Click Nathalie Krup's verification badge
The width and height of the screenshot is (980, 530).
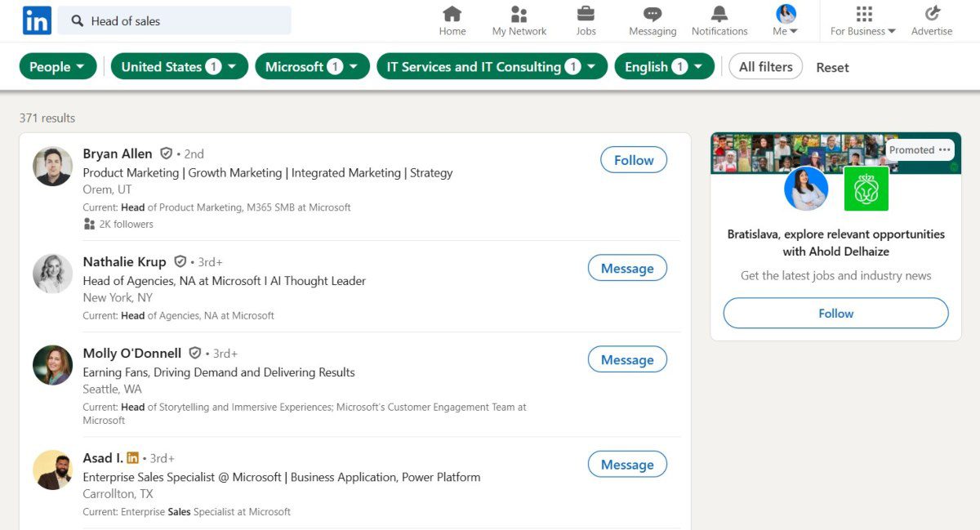coord(180,262)
